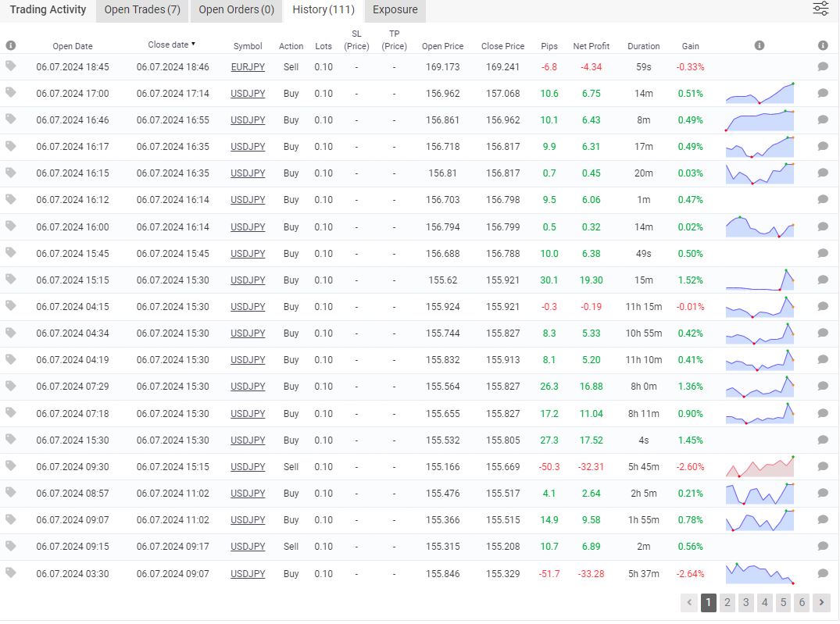Click the info icon above the chart column
The width and height of the screenshot is (840, 624).
(x=760, y=46)
